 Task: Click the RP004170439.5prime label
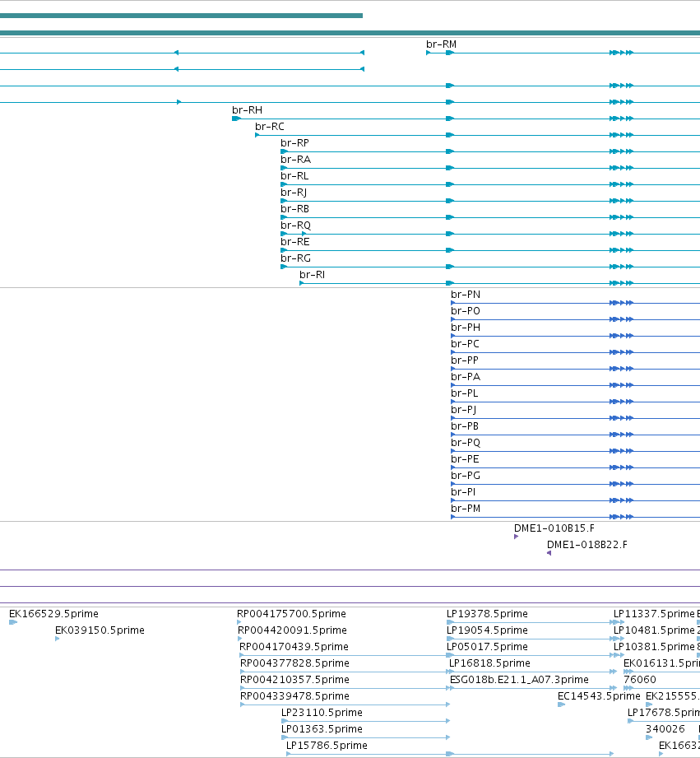click(294, 646)
